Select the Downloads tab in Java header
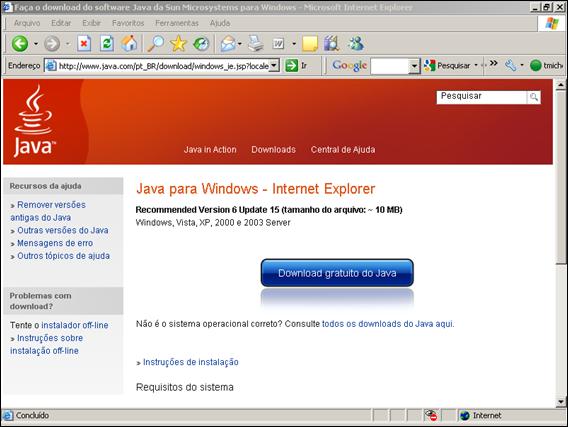Viewport: 568px width, 427px height. click(273, 150)
